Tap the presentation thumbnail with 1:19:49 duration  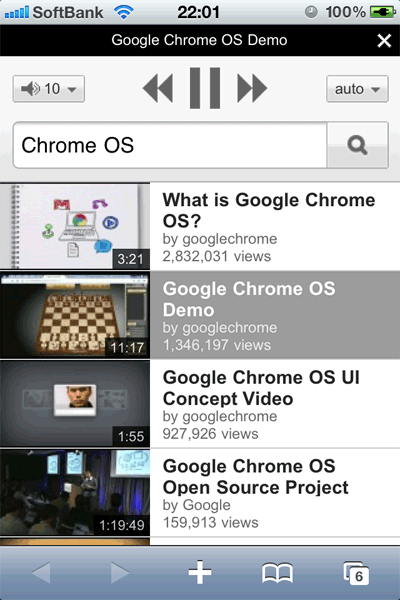[x=75, y=493]
